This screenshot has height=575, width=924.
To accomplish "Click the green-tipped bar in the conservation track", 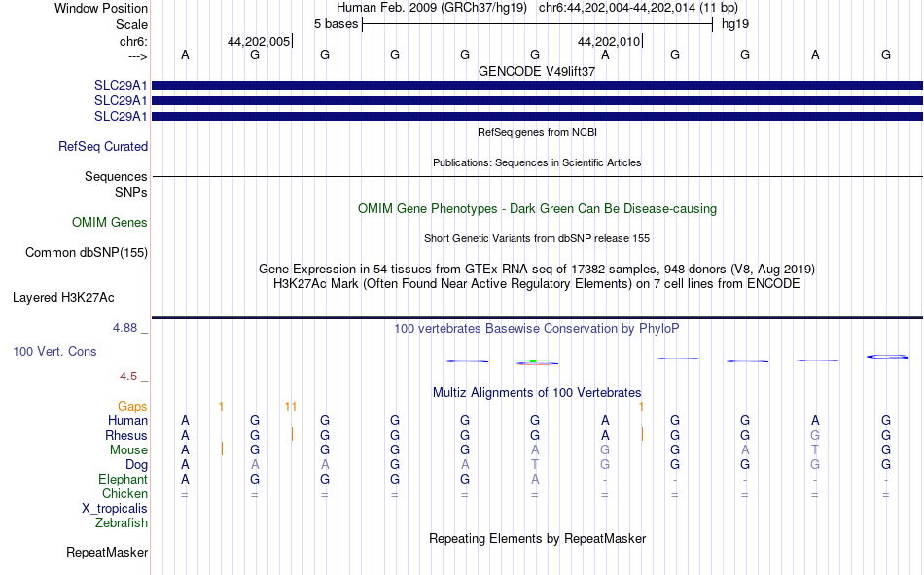I will 537,362.
